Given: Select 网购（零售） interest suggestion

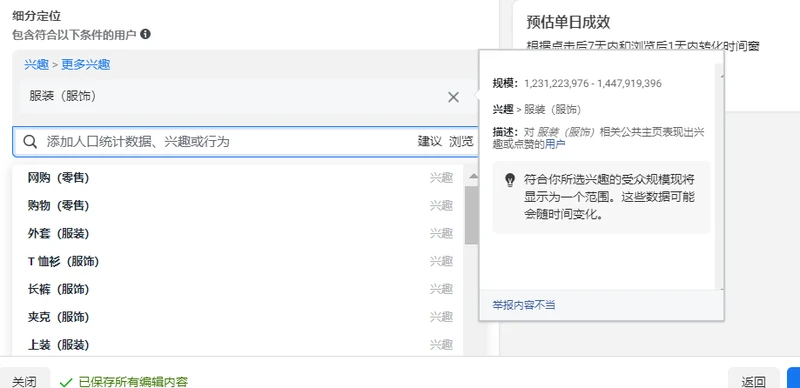Looking at the screenshot, I should click(238, 178).
